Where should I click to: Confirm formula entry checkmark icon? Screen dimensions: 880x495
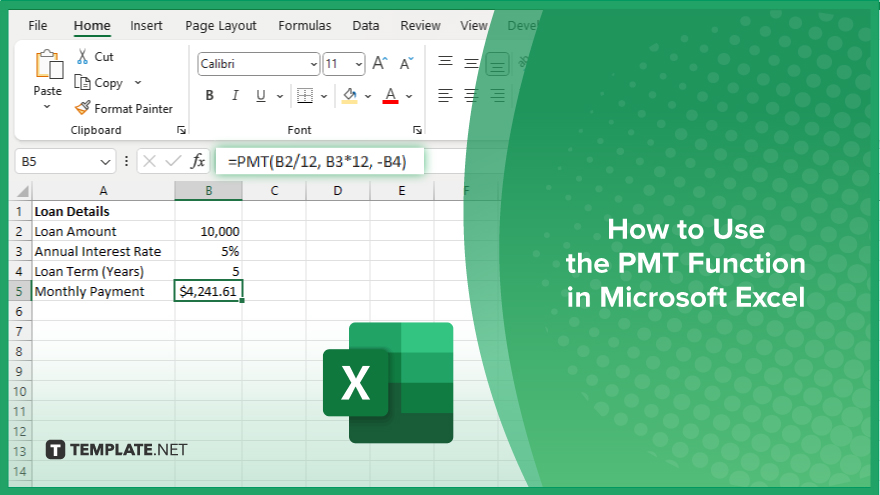click(x=173, y=162)
